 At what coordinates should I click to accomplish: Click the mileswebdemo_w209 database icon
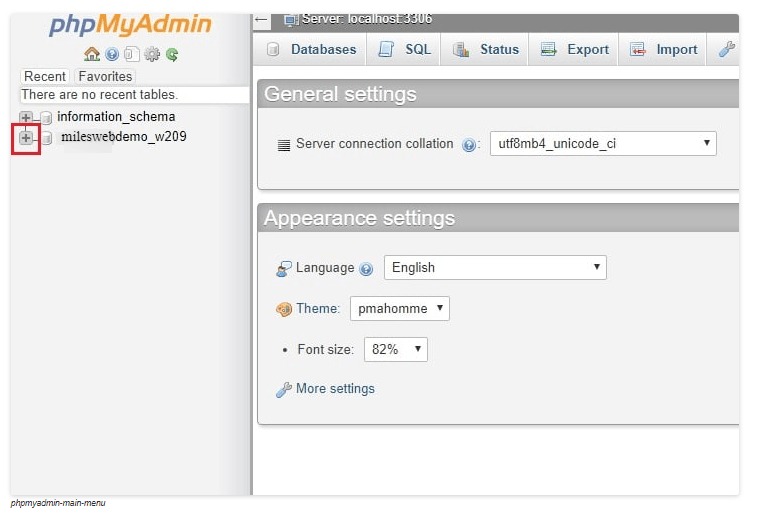(46, 138)
